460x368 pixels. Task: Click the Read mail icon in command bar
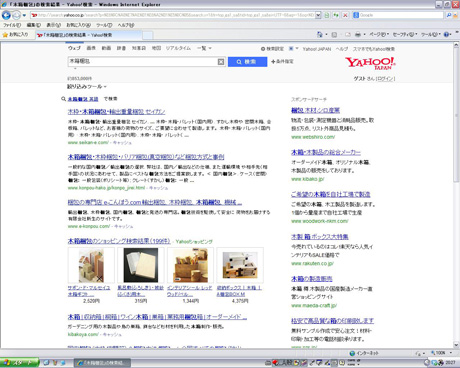[x=348, y=34]
